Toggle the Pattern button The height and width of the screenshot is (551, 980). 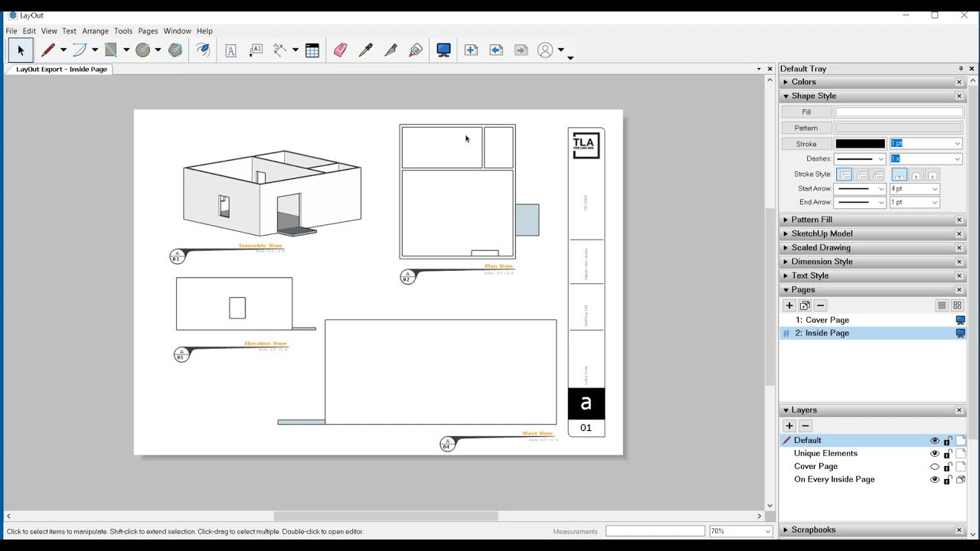click(806, 129)
